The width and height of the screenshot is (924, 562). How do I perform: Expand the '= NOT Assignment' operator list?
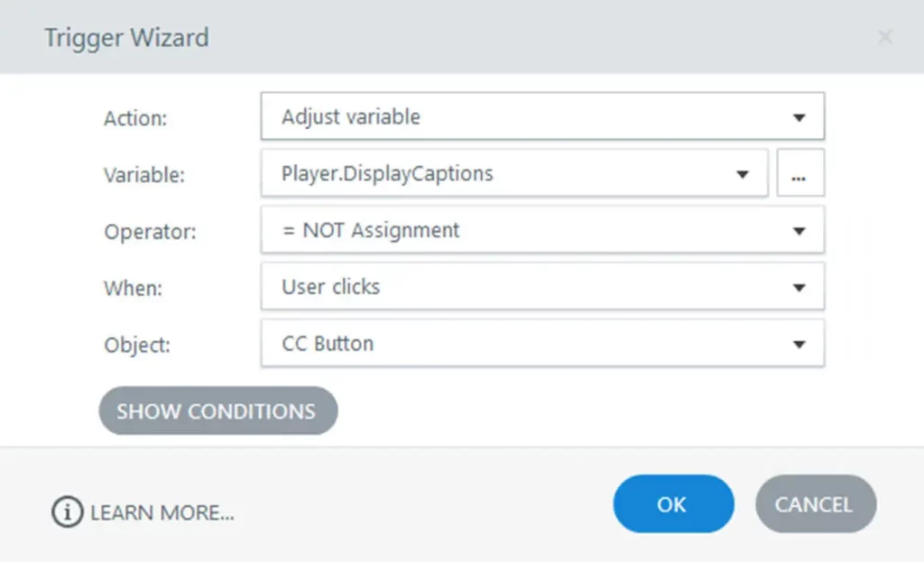coord(523,231)
